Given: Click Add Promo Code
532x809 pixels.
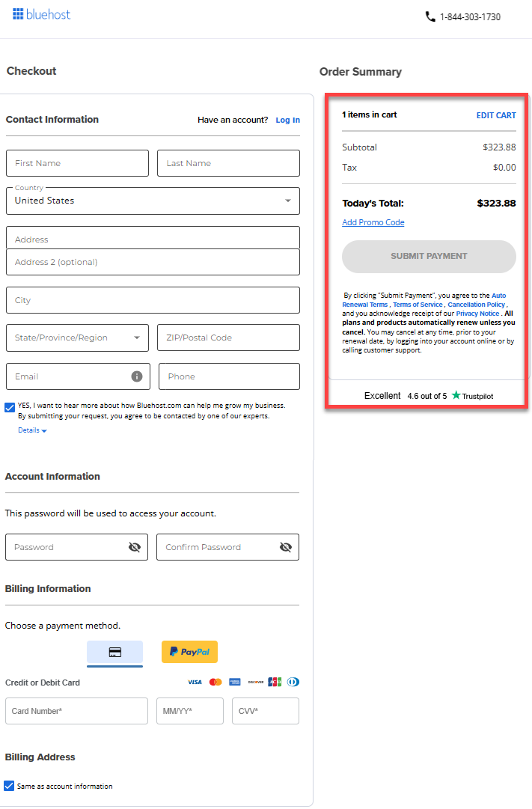Looking at the screenshot, I should (373, 222).
